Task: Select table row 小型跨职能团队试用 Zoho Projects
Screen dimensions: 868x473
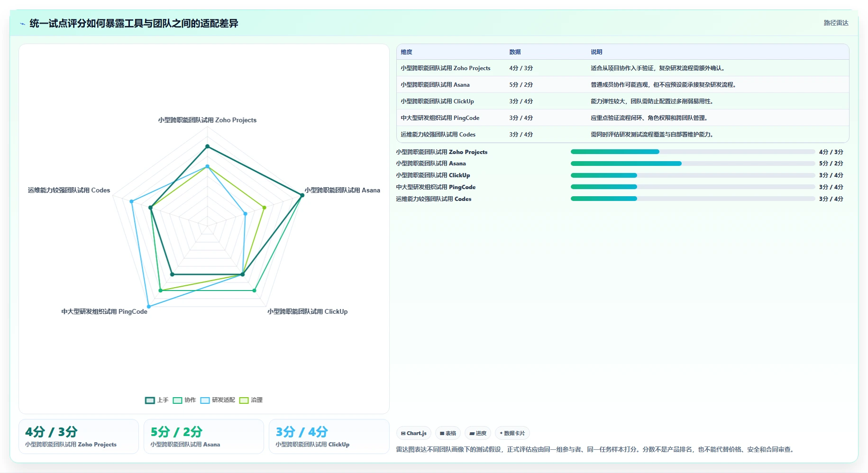Action: [622, 68]
